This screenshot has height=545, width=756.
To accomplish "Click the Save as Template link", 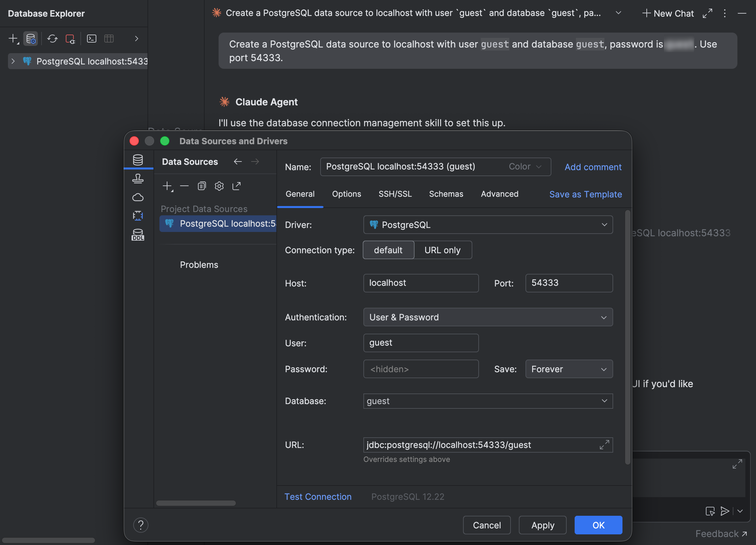I will click(585, 194).
